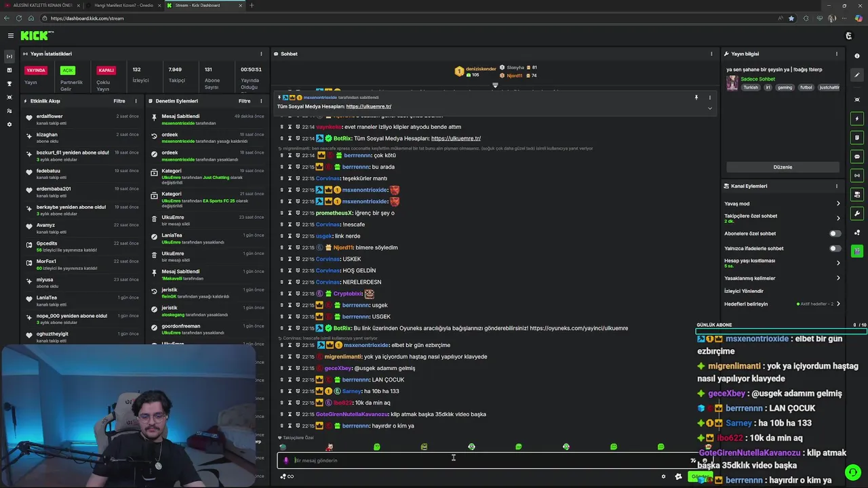The width and height of the screenshot is (868, 488).
Task: Open Kanal Eylemleri three-dot menu
Action: coord(837,186)
